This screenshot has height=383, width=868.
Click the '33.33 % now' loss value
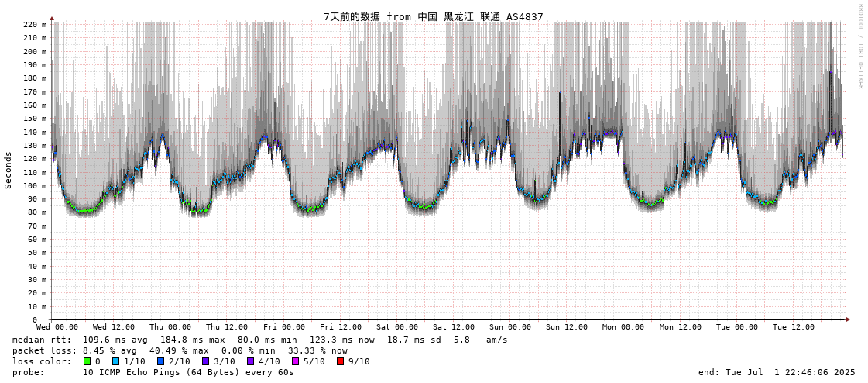317,350
